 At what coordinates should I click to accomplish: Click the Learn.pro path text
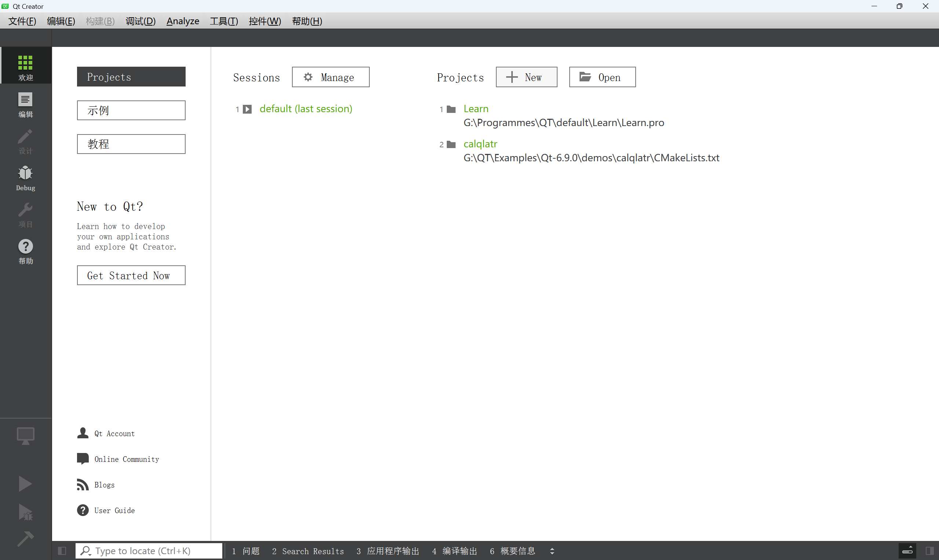click(564, 123)
